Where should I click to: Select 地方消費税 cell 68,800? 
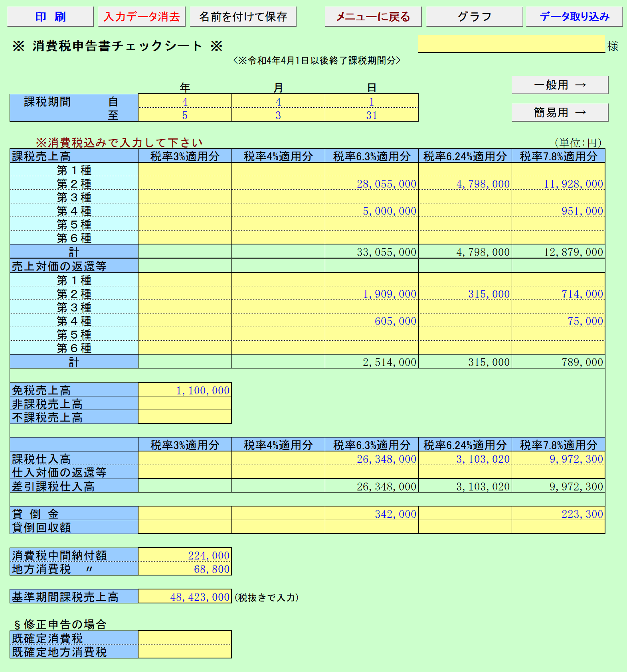tap(185, 569)
